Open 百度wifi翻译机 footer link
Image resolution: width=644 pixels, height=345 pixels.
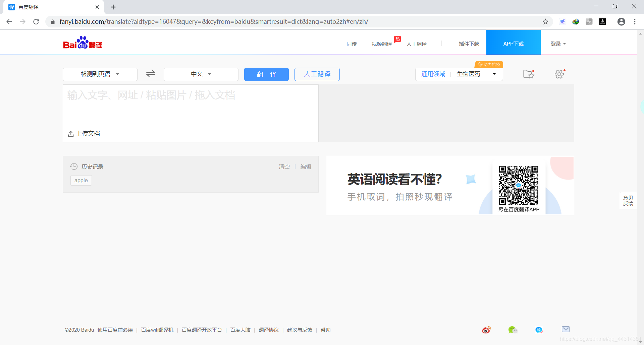(157, 330)
